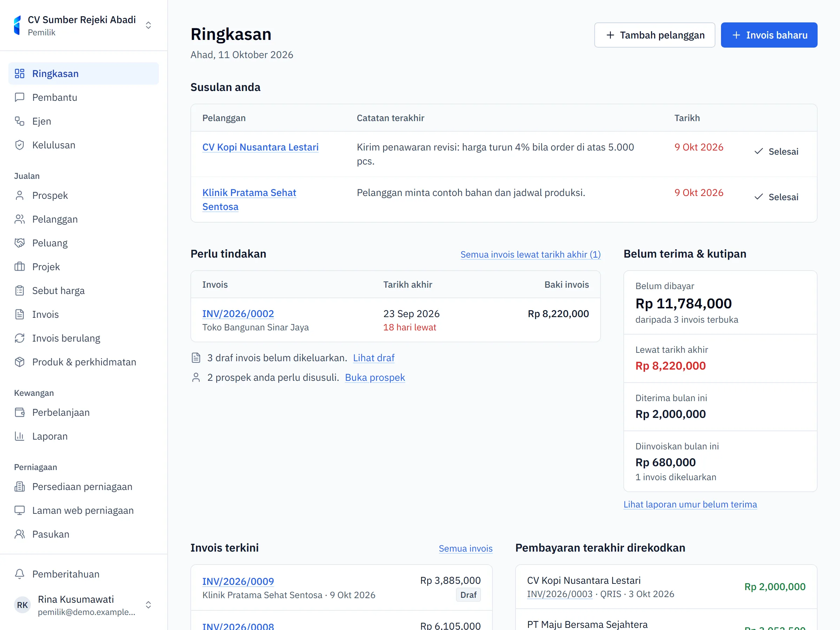Viewport: 840px width, 630px height.
Task: Click the Buka prospek link
Action: coord(375,377)
